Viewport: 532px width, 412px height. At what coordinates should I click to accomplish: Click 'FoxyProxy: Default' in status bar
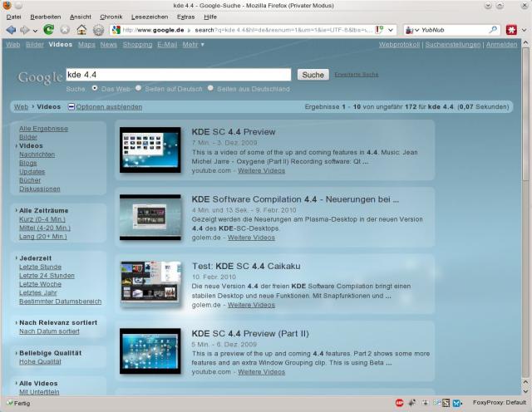pyautogui.click(x=499, y=403)
